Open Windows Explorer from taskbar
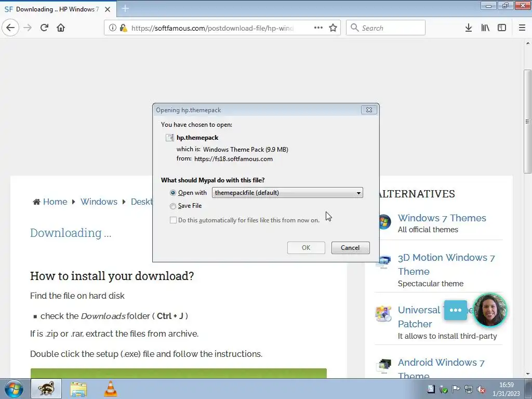The image size is (532, 399). (x=78, y=389)
